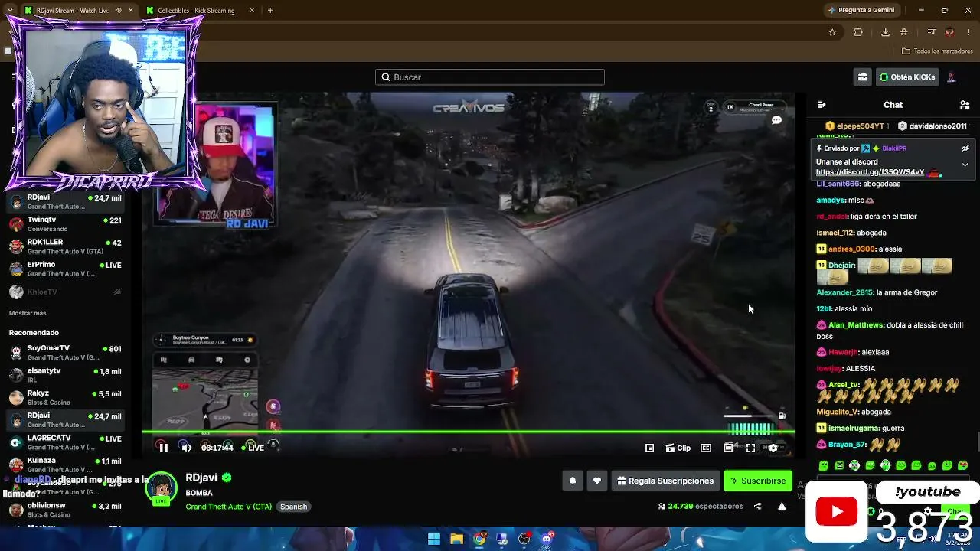
Task: Open ErPrimo channel in sidebar
Action: coord(65,269)
